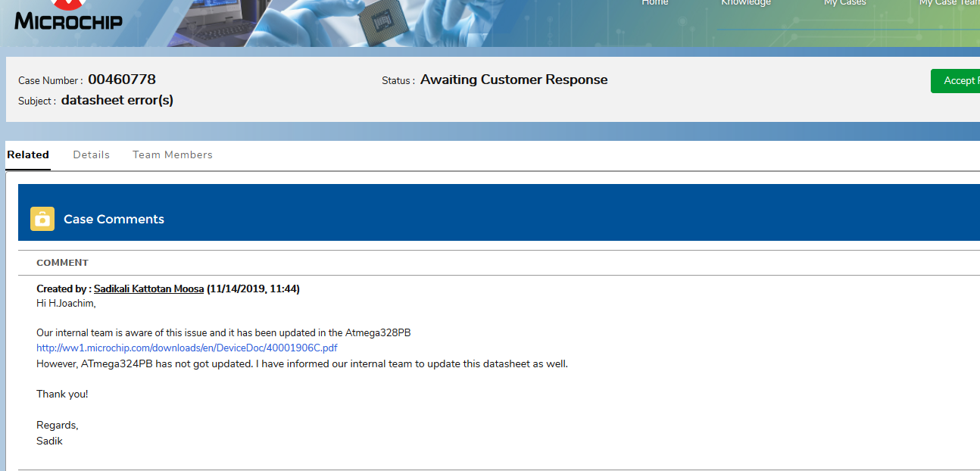Click the green Accept button
This screenshot has height=471, width=980.
pyautogui.click(x=956, y=81)
